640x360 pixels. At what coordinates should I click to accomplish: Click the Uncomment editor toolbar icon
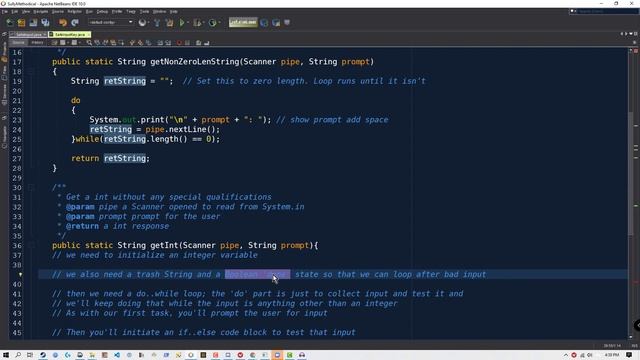(207, 42)
